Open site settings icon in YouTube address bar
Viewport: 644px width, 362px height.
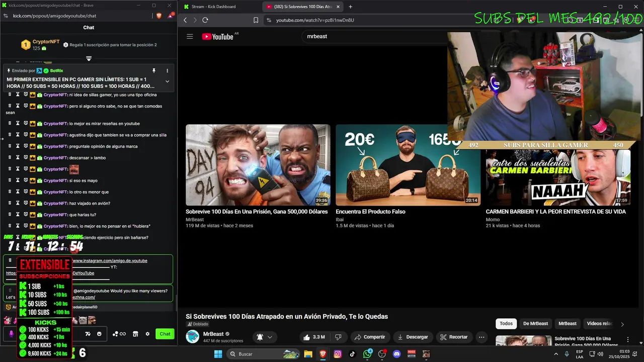point(269,20)
